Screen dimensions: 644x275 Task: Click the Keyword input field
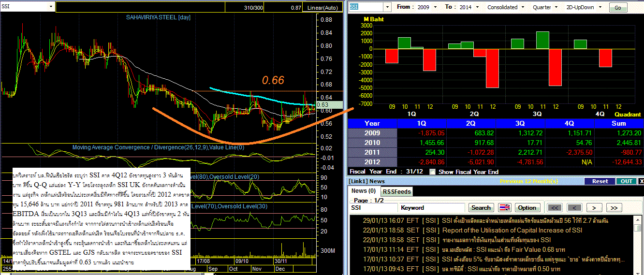coord(433,207)
